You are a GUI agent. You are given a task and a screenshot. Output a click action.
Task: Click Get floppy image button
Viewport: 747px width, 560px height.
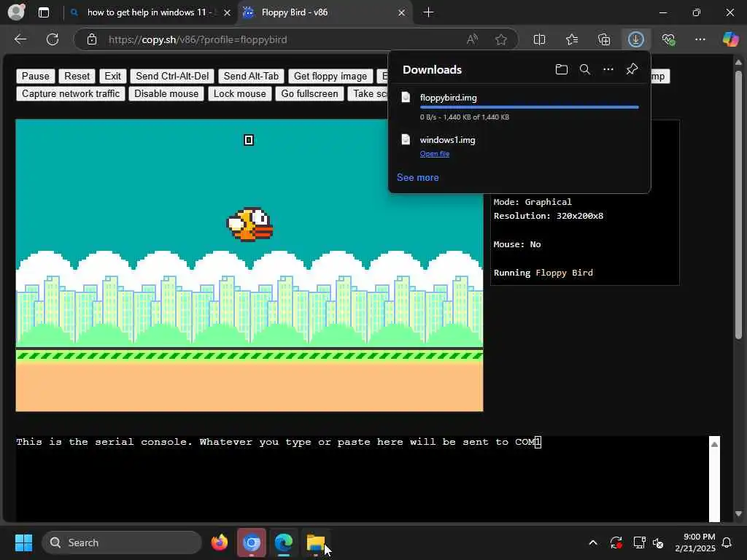330,76
